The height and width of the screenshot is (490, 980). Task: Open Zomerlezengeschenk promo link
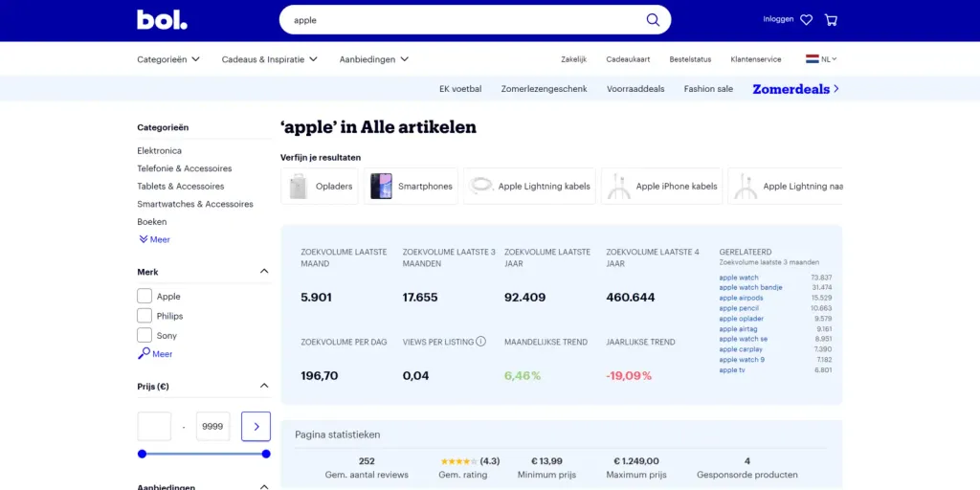point(544,89)
